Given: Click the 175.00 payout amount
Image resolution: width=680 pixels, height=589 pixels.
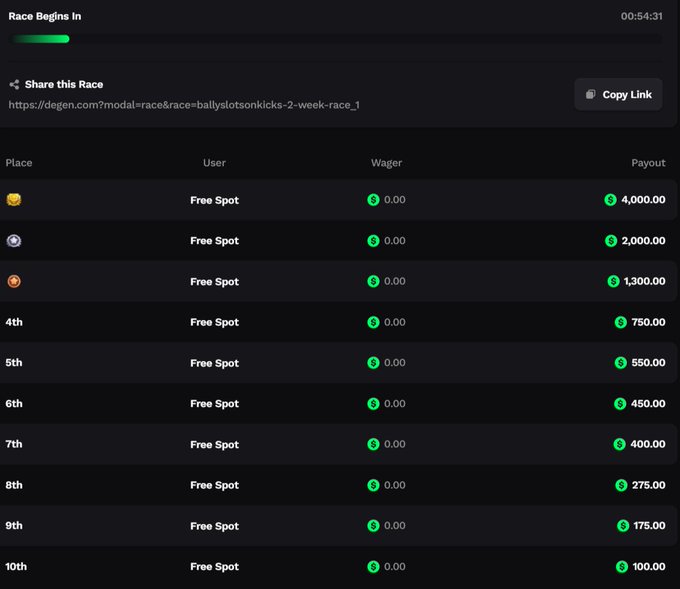Looking at the screenshot, I should [x=649, y=526].
